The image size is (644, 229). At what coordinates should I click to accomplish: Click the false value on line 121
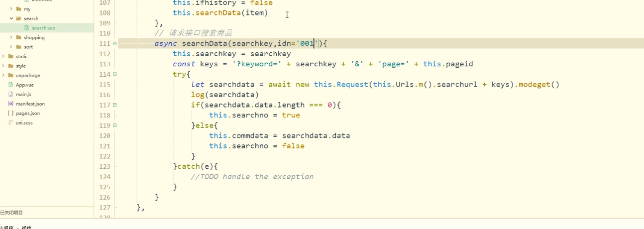click(293, 146)
